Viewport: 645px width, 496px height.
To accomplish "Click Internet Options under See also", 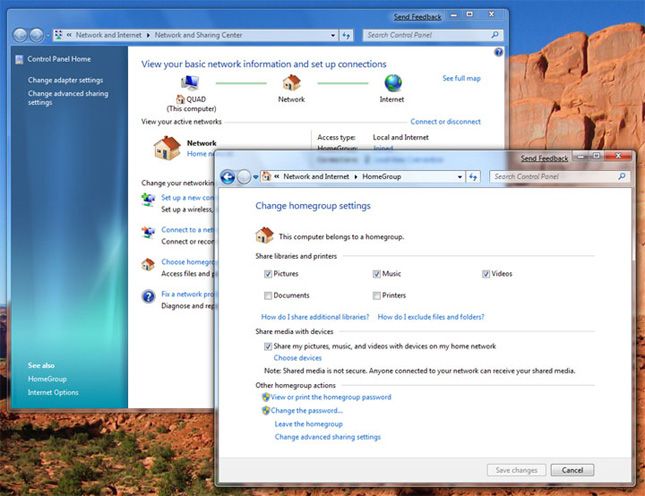I will pos(53,393).
